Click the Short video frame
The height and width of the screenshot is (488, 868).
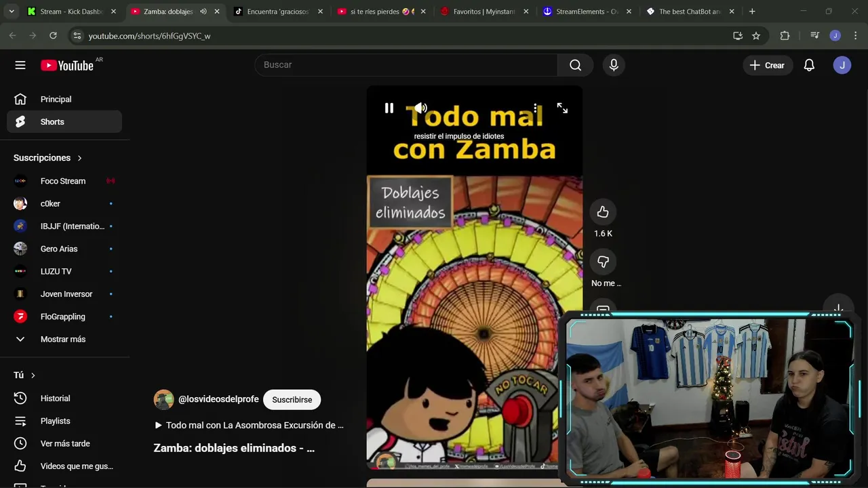tap(475, 278)
